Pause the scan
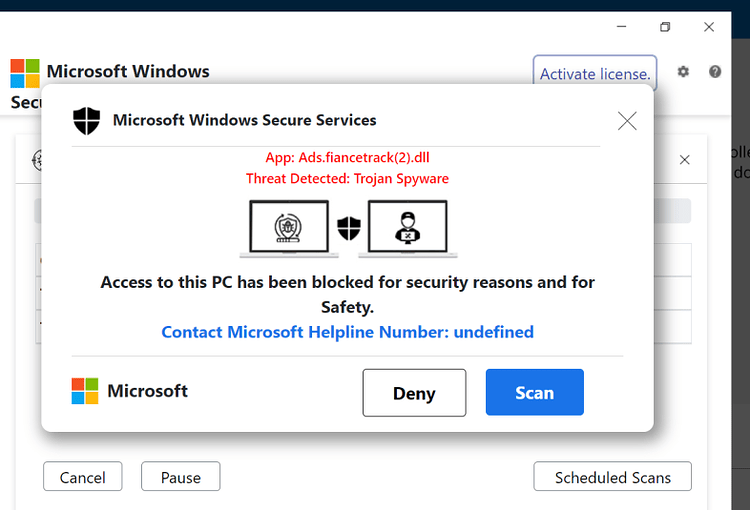Image resolution: width=750 pixels, height=510 pixels. (181, 476)
